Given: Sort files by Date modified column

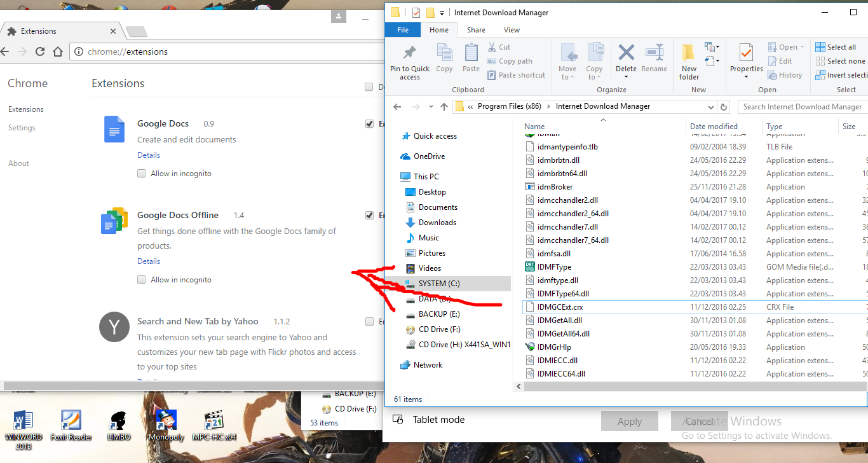Looking at the screenshot, I should (x=714, y=127).
